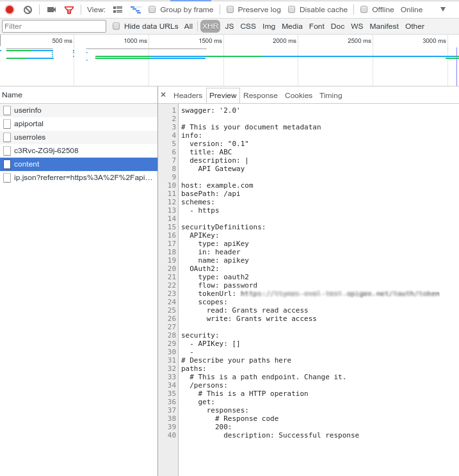The height and width of the screenshot is (476, 459).
Task: Click the "swagger: '2.0'" line
Action: tap(211, 110)
